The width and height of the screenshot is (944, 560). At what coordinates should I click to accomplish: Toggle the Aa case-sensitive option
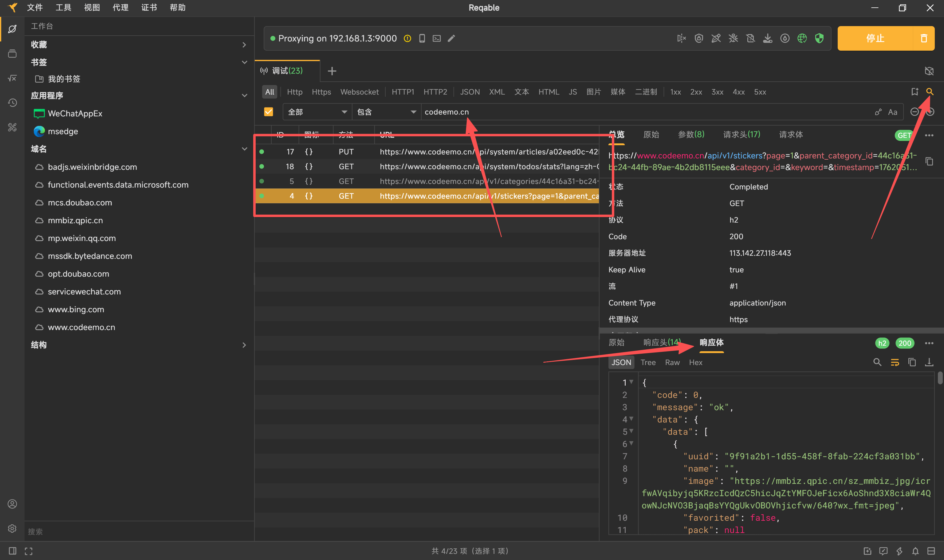[892, 112]
